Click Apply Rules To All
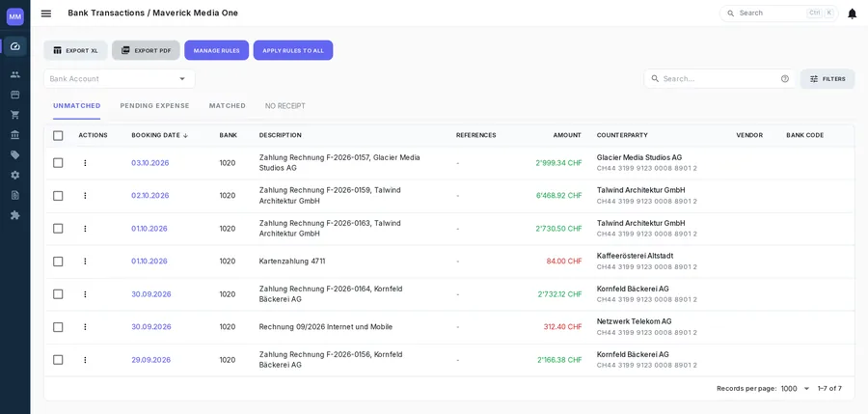This screenshot has height=414, width=868. (293, 50)
